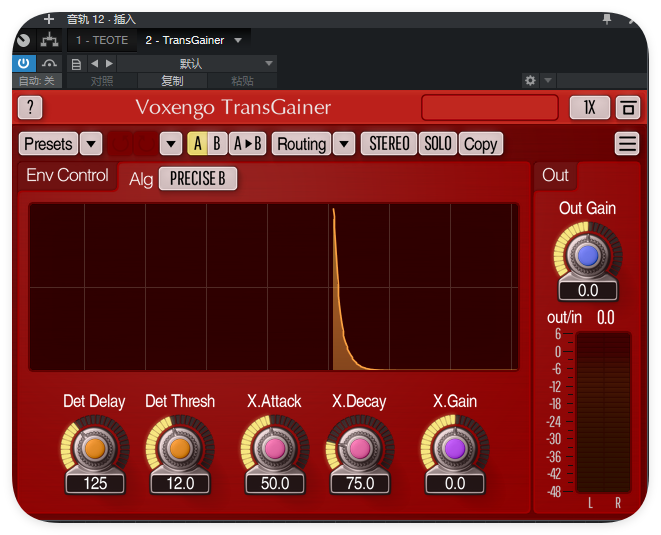Select state A
Image resolution: width=661 pixels, height=535 pixels.
point(197,144)
